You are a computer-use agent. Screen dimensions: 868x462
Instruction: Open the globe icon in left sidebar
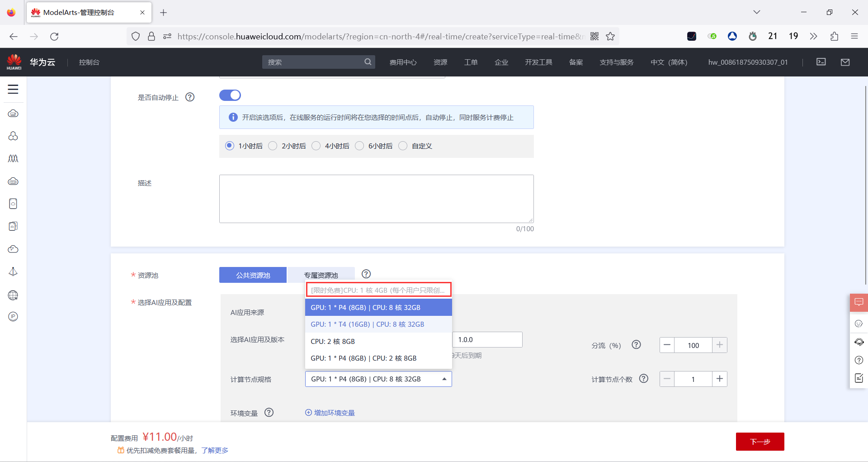(x=13, y=295)
